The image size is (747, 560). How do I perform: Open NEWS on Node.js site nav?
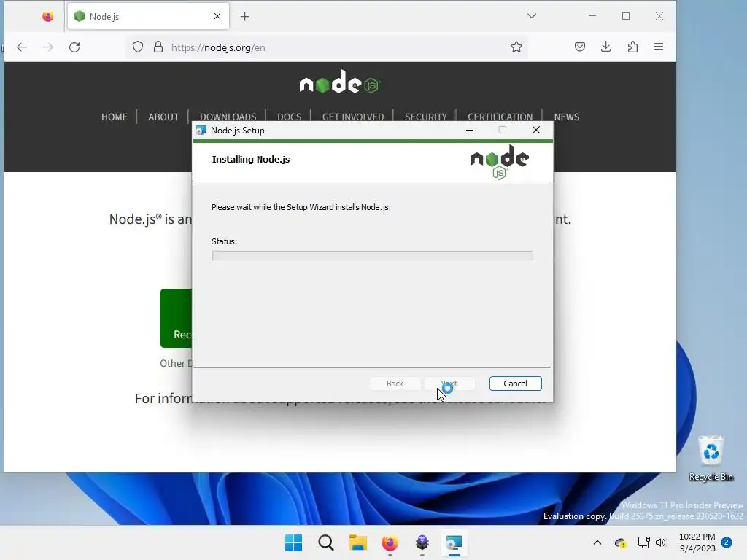pos(566,117)
